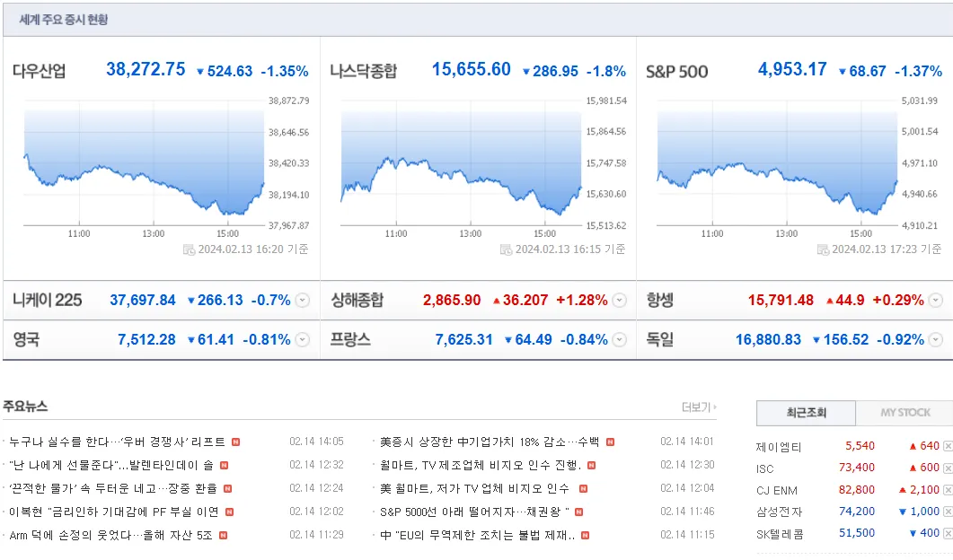Open the news icon beside 리프트 headline
Screen dimensions: 953x560
point(236,442)
